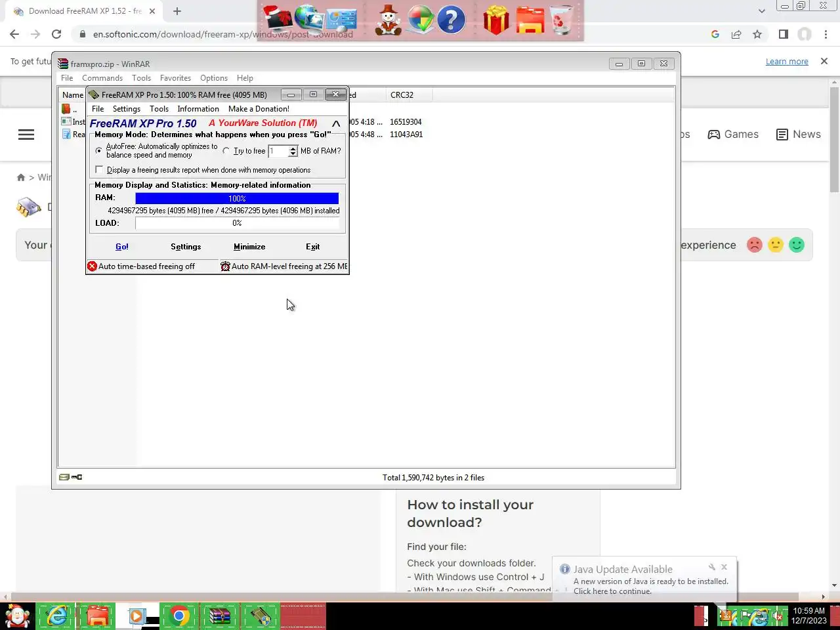
Task: Open the FreeRAM Settings menu
Action: pyautogui.click(x=127, y=109)
